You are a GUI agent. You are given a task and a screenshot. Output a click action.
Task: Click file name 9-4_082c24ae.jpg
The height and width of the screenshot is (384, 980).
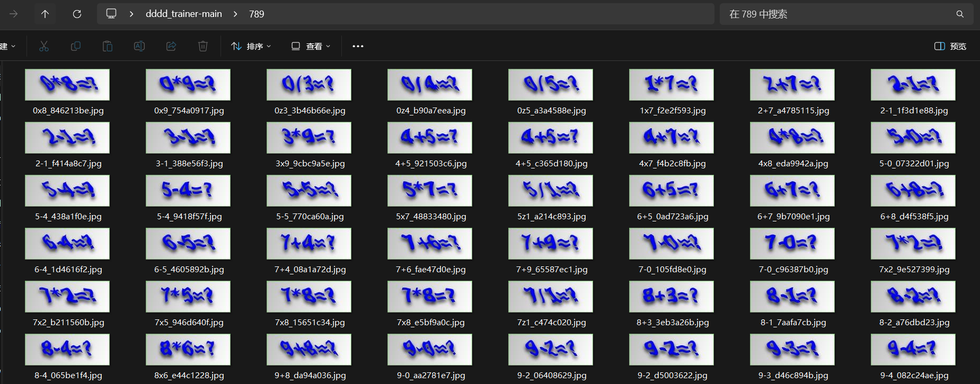[x=914, y=376]
